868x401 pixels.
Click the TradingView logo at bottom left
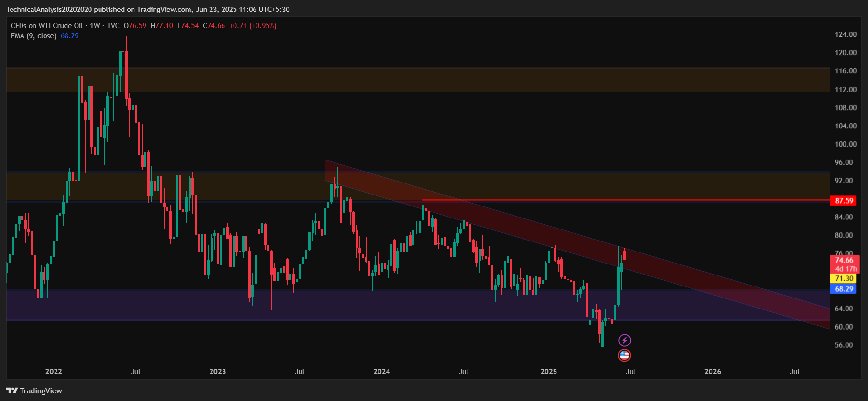tap(34, 391)
